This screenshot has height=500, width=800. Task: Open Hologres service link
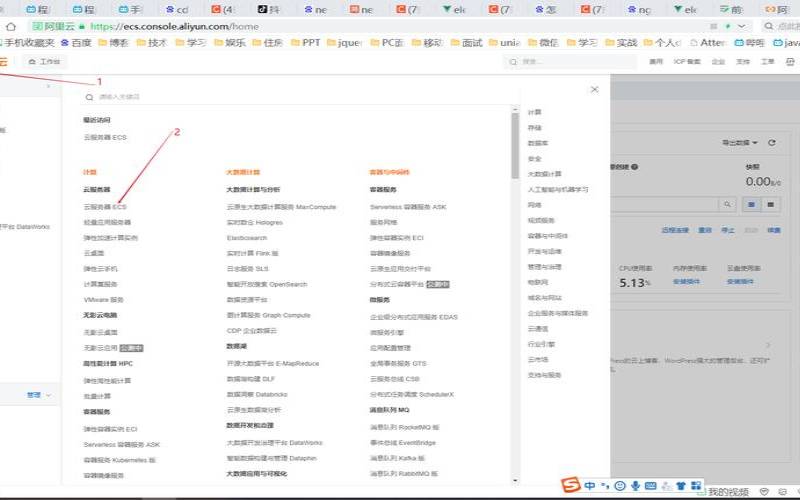pyautogui.click(x=255, y=222)
